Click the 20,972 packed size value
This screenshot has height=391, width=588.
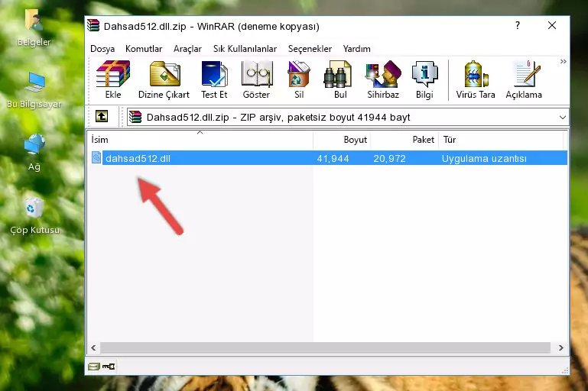coord(389,158)
